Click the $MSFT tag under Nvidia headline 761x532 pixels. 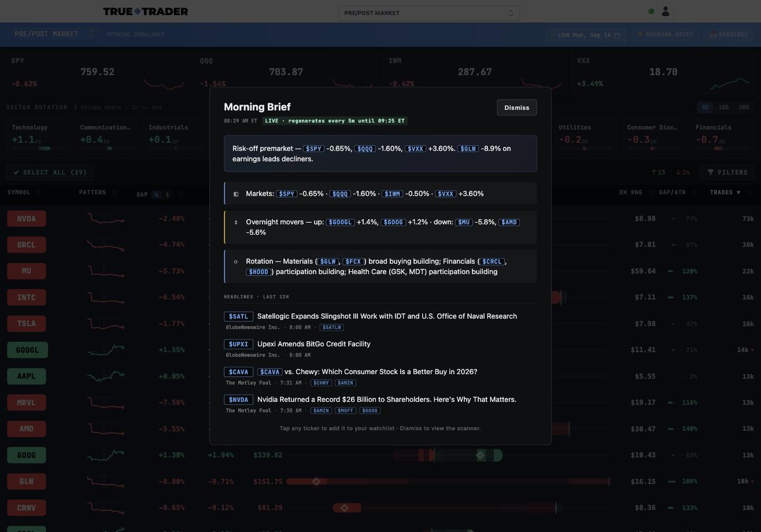tap(345, 411)
